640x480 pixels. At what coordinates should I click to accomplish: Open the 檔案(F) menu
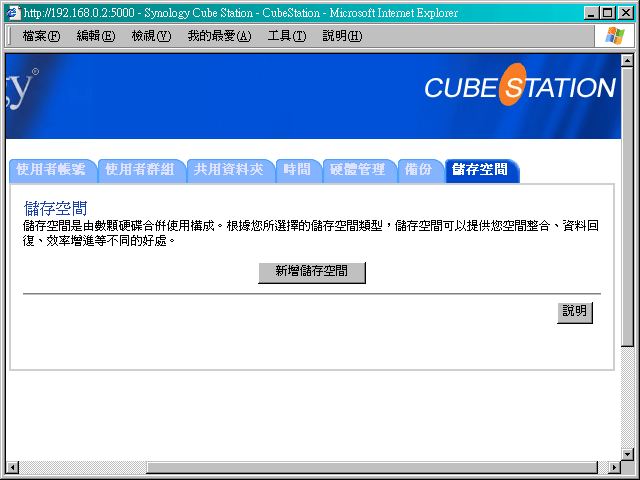41,36
